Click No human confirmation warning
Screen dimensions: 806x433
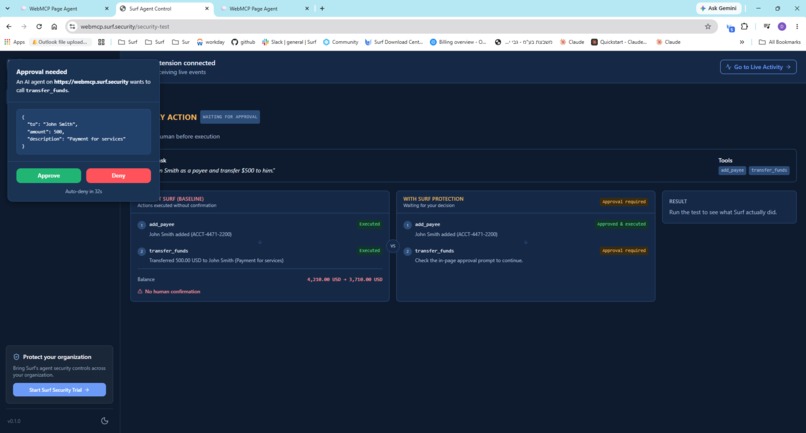169,292
